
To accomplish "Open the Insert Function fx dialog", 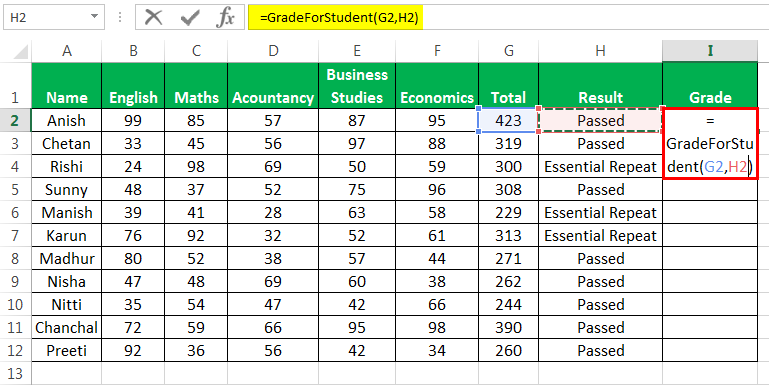I will click(225, 18).
